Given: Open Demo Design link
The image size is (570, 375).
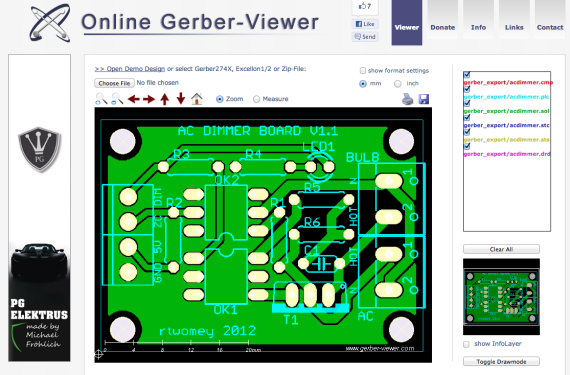Looking at the screenshot, I should click(x=130, y=69).
